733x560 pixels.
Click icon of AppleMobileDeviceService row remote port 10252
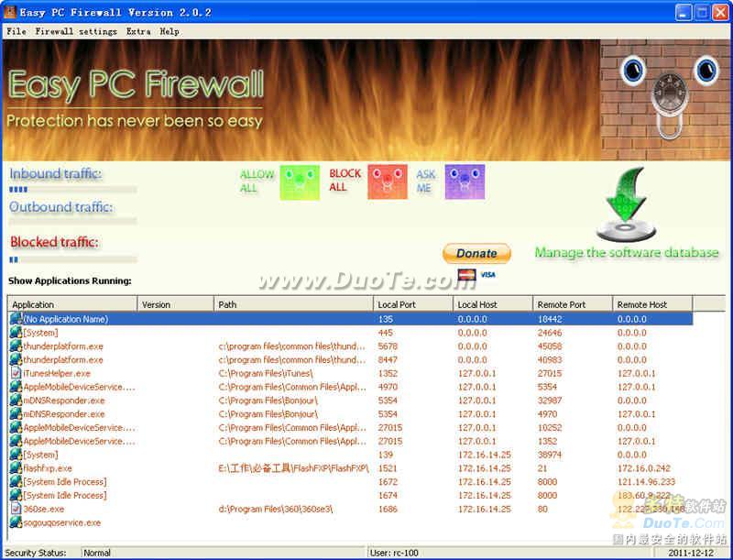pyautogui.click(x=16, y=427)
